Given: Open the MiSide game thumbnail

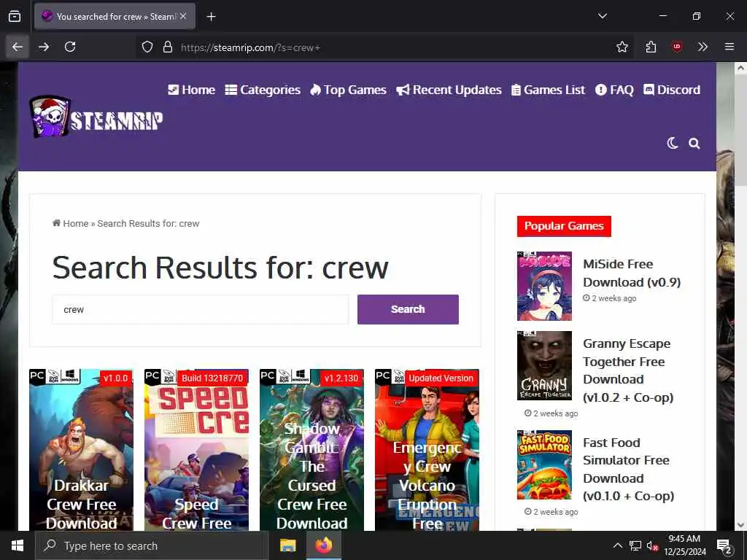Looking at the screenshot, I should pyautogui.click(x=544, y=286).
